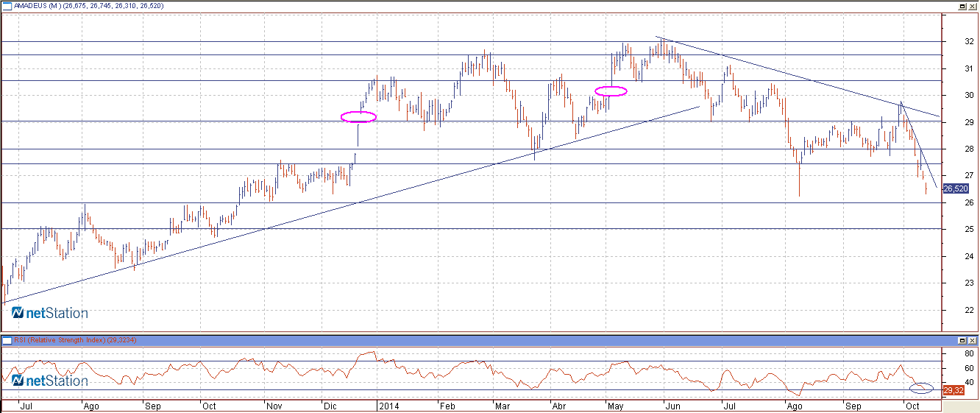Maximize the AMADEUS price chart panel

963,5
